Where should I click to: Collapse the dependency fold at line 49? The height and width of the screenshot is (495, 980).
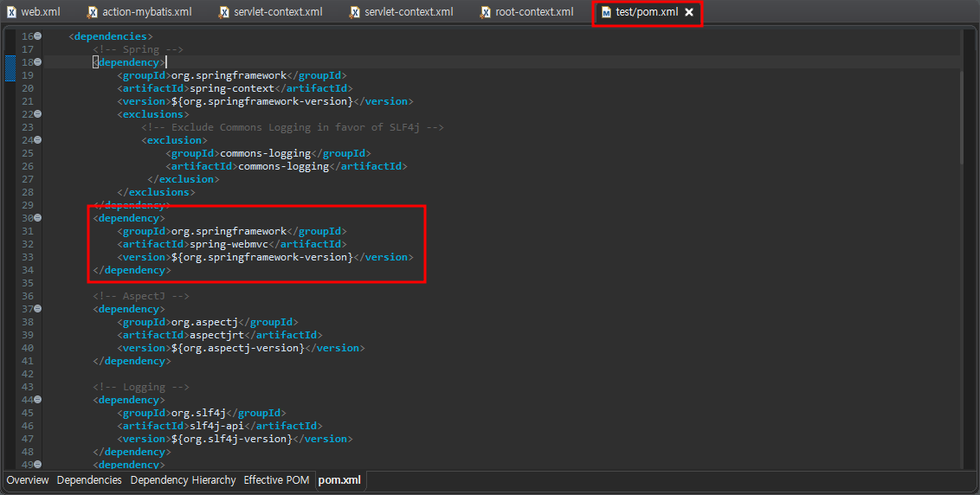[38, 465]
